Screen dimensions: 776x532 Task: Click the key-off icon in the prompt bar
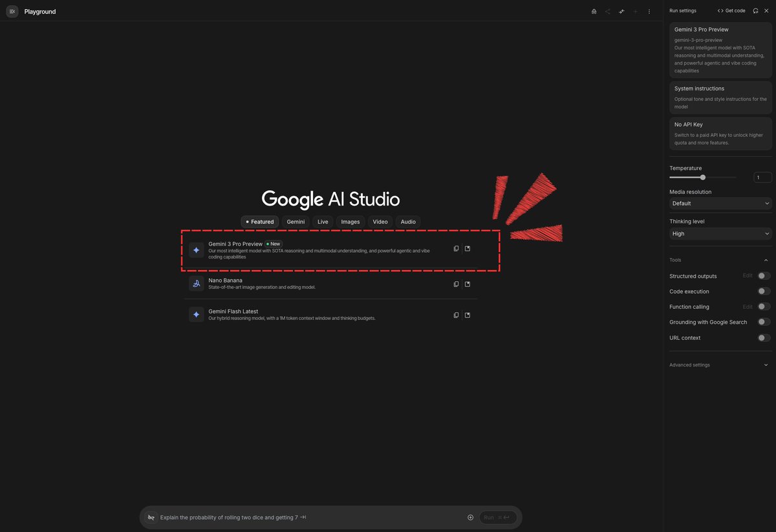click(x=151, y=517)
